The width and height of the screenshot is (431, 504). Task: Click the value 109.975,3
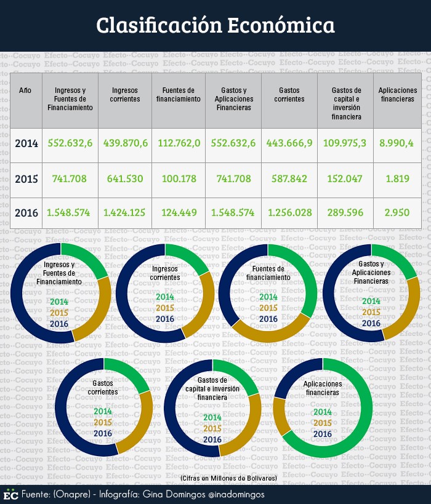344,143
